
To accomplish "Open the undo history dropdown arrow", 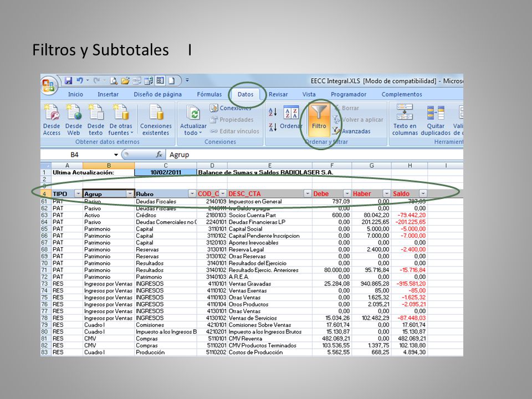I will click(x=87, y=81).
